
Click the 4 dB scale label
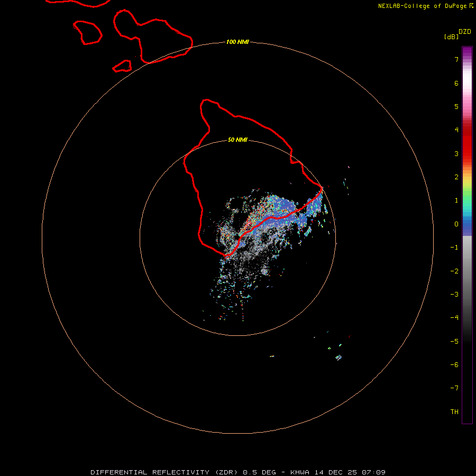tap(456, 130)
